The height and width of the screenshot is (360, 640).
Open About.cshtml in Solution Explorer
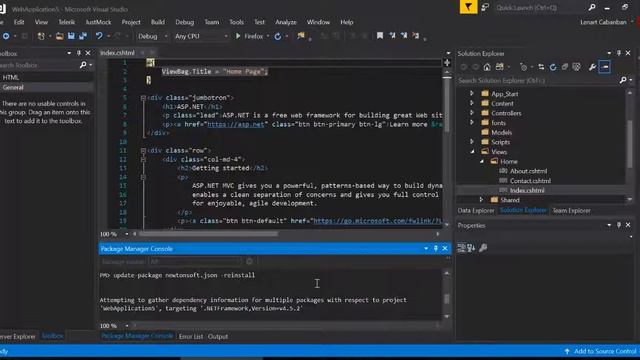(528, 171)
